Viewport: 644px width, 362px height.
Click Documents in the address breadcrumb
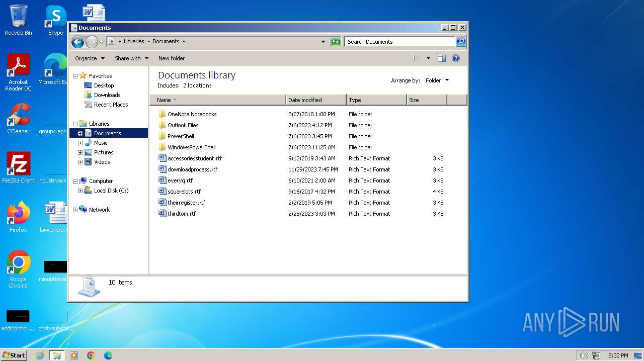pos(166,41)
